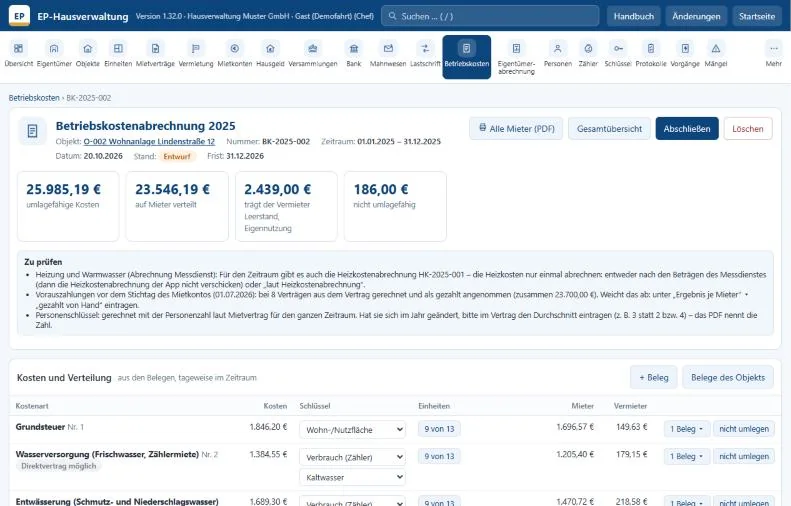Focus the Suchen search field
This screenshot has width=791, height=506.
[x=490, y=16]
